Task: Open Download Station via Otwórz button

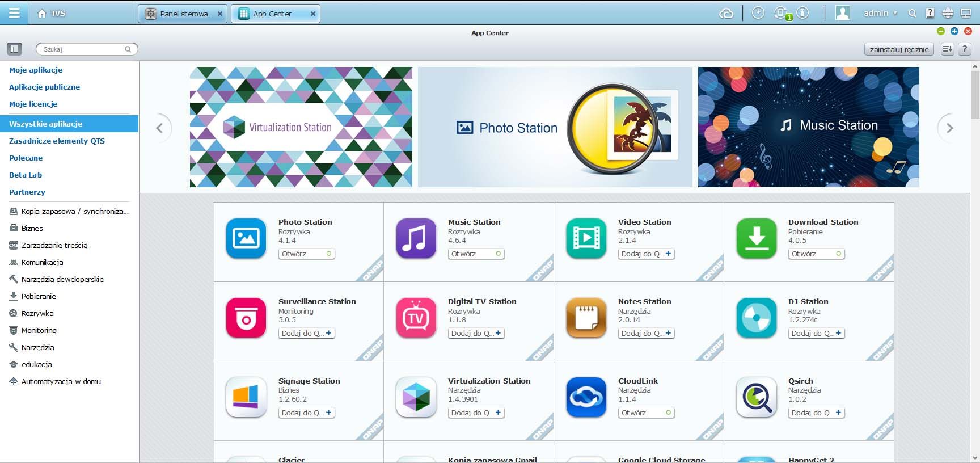Action: (816, 254)
